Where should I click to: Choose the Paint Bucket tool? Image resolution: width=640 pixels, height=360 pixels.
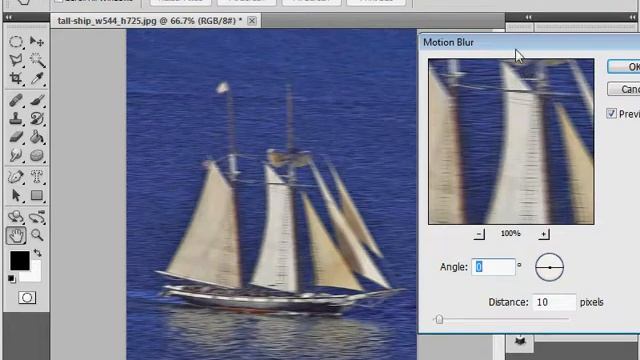coord(37,137)
